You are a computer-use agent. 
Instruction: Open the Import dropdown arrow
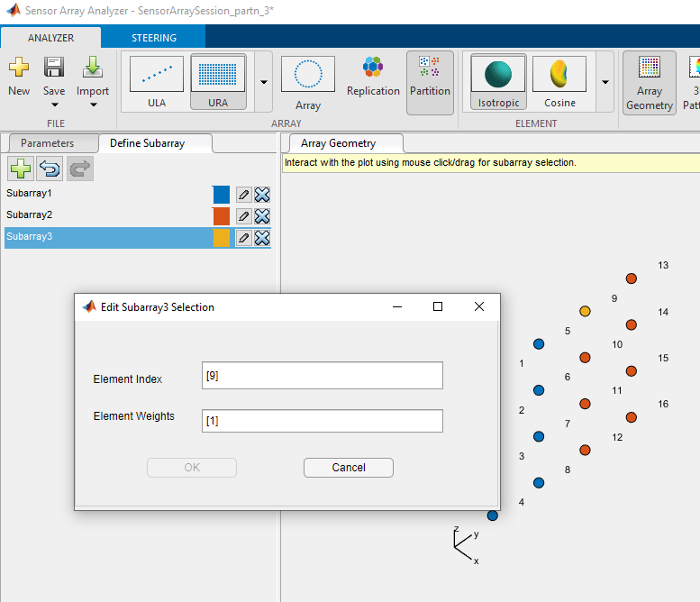[x=94, y=105]
